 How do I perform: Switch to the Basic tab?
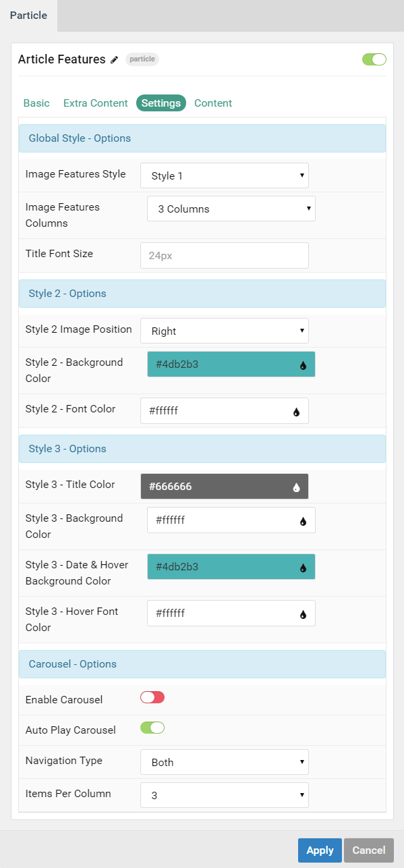tap(36, 103)
